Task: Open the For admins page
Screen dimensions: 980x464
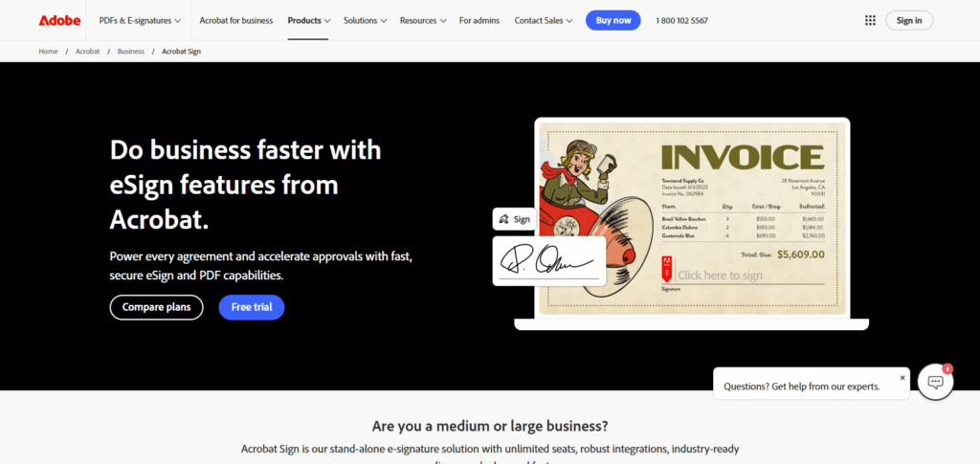Action: 479,21
